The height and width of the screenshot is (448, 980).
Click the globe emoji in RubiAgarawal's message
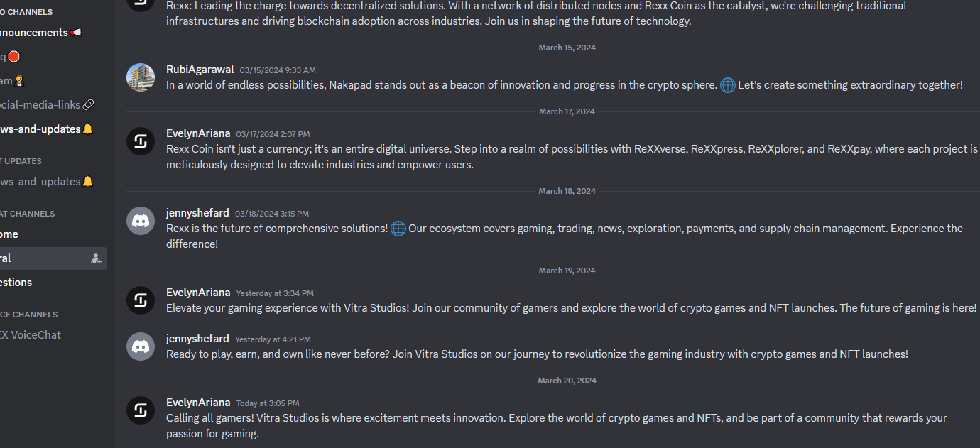tap(728, 85)
